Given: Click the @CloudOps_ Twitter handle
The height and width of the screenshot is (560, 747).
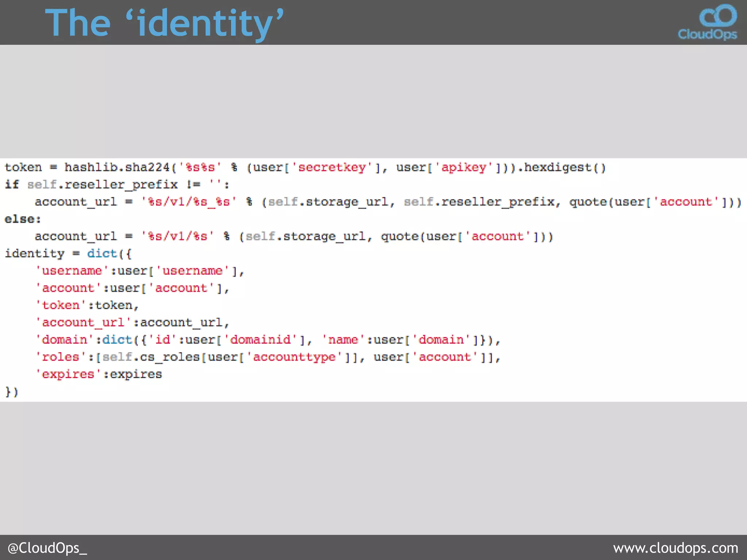Looking at the screenshot, I should [47, 548].
